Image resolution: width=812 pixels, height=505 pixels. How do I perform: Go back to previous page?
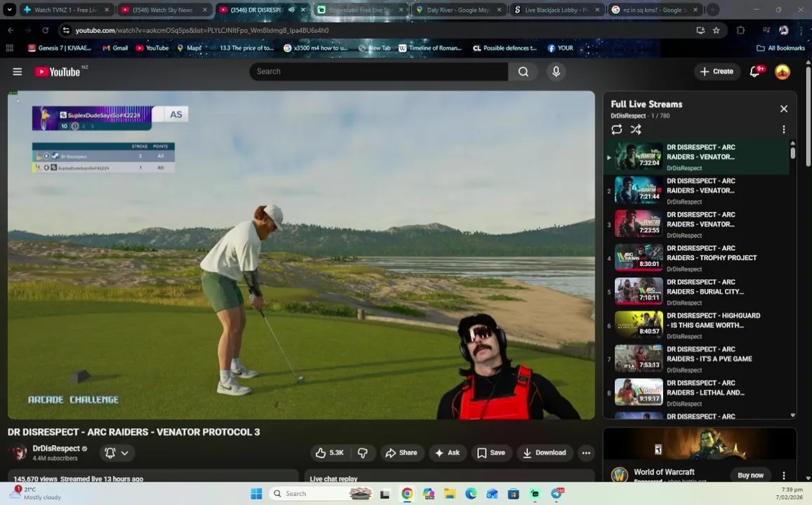click(x=11, y=31)
